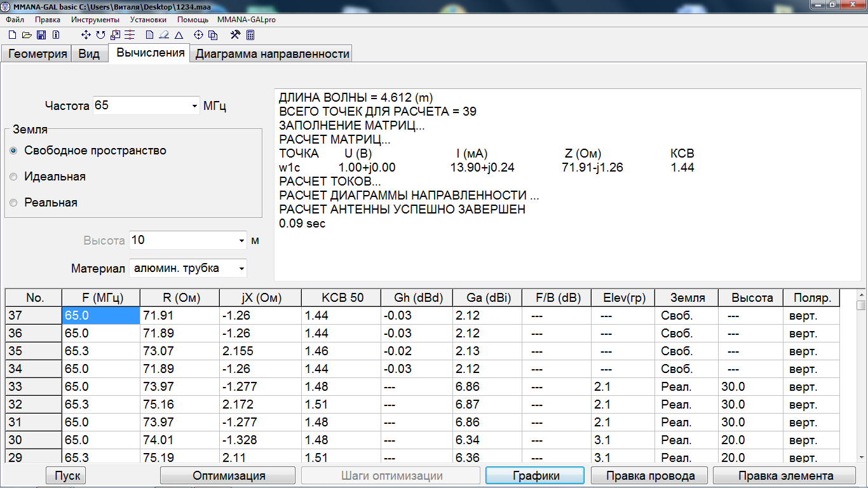The image size is (868, 488).
Task: Switch to the Вид tab
Action: click(x=89, y=54)
